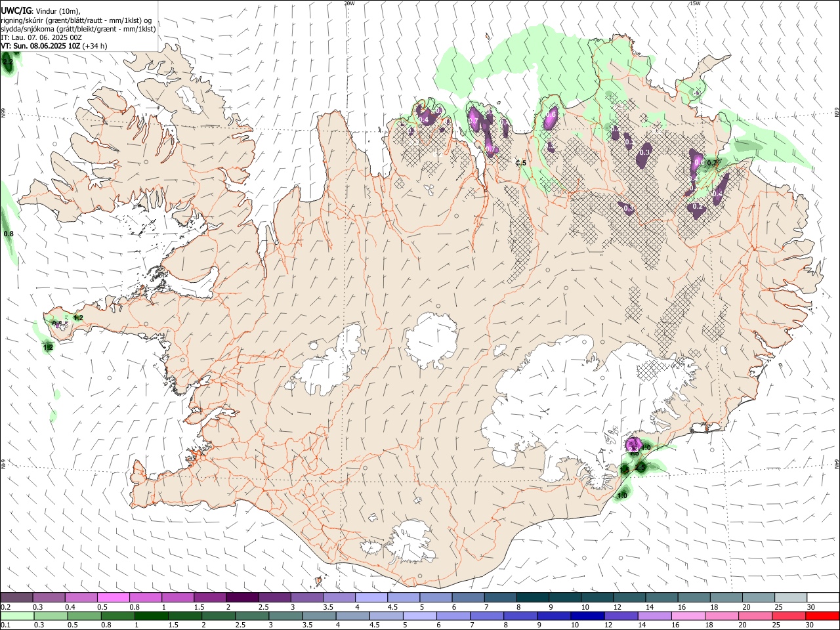Choose the violet lower swatch between 12 and 14
This screenshot has width=840, height=630.
620,616
